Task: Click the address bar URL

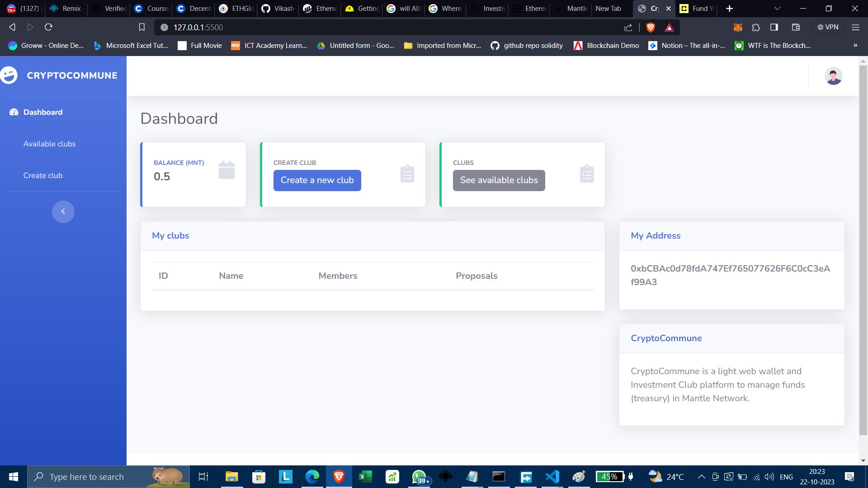Action: click(x=198, y=27)
